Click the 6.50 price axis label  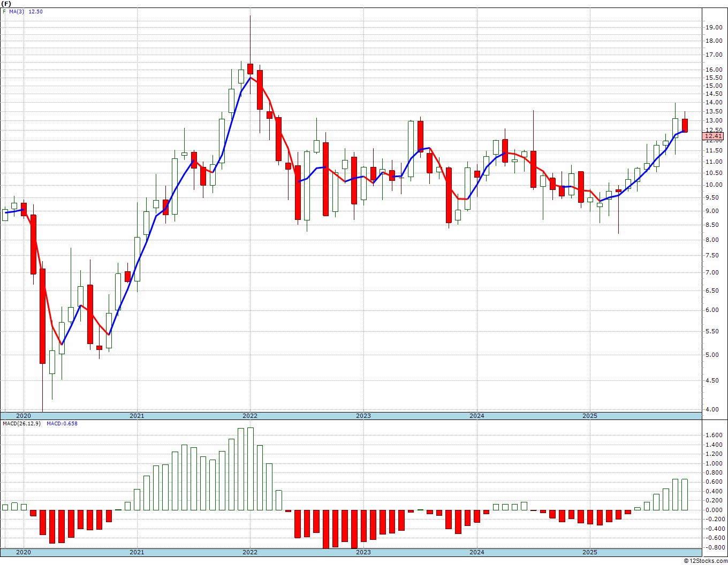[712, 291]
